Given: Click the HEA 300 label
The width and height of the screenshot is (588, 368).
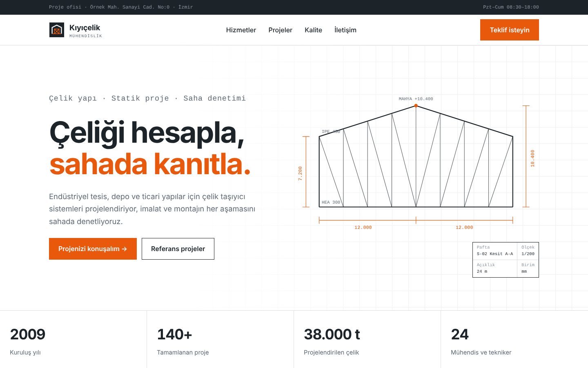Looking at the screenshot, I should (x=331, y=202).
